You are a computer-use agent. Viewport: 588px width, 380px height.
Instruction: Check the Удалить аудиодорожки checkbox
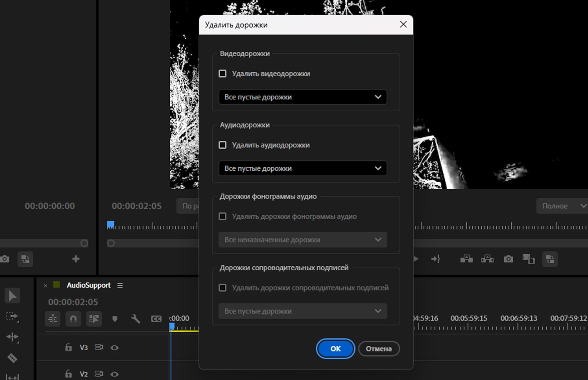point(223,145)
